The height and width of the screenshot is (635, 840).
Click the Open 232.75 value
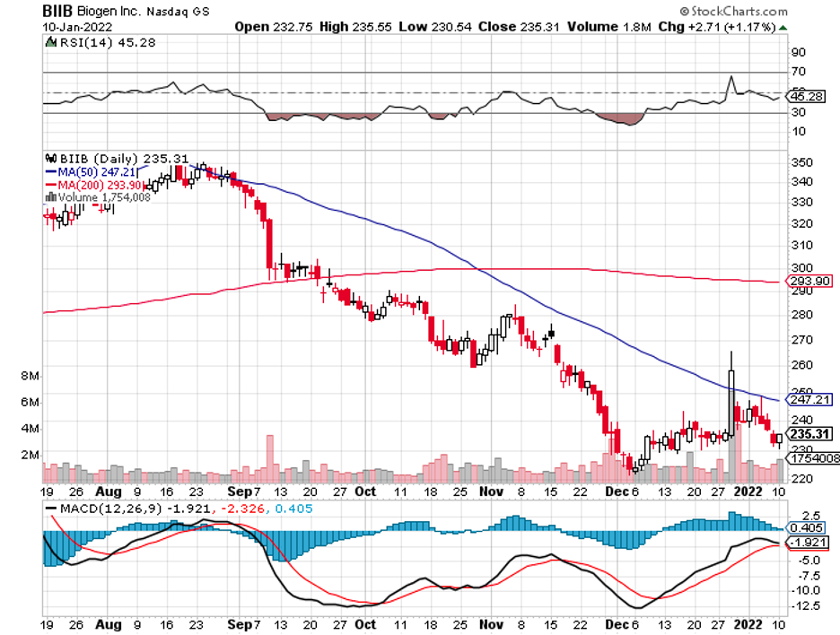tap(273, 27)
